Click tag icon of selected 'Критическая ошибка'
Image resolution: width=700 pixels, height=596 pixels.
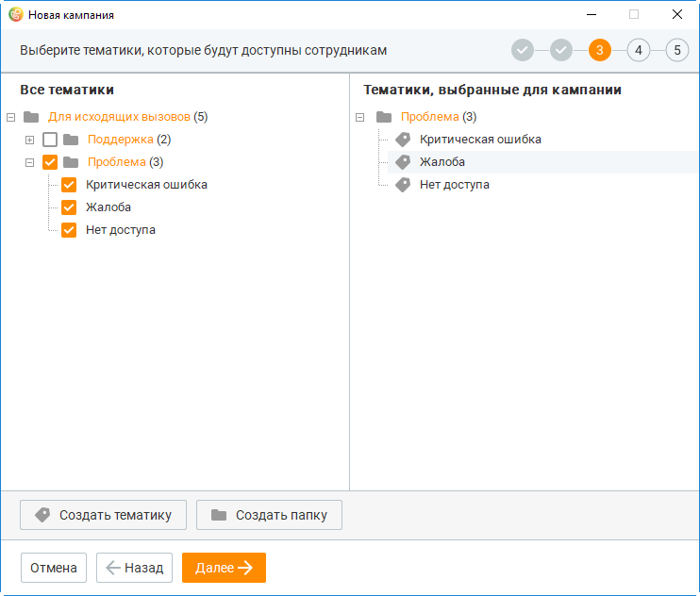[403, 140]
